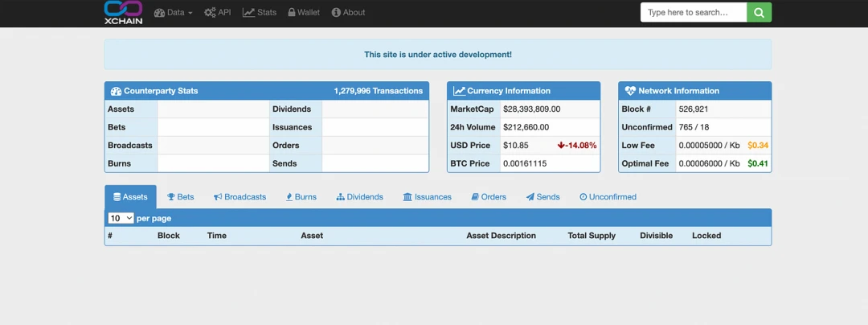Select the Assets tab

point(130,197)
